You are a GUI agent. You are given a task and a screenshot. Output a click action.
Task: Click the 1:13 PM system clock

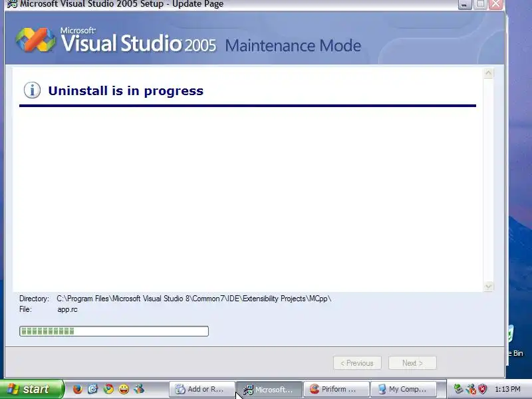(507, 389)
